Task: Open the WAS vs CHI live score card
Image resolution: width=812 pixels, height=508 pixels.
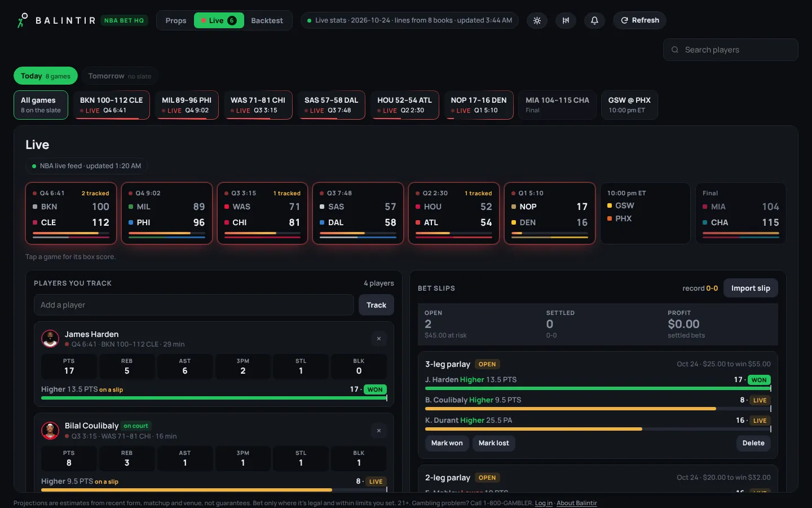Action: coord(262,213)
